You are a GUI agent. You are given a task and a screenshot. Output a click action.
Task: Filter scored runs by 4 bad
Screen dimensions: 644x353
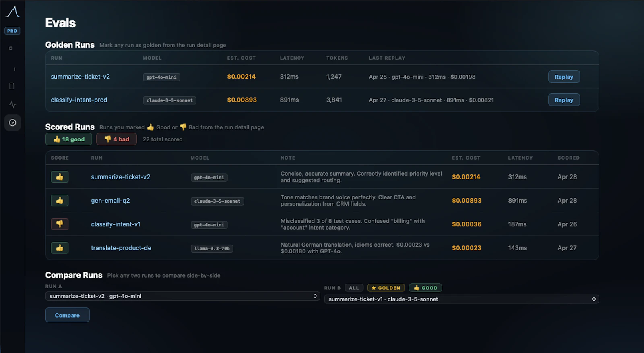pos(117,139)
